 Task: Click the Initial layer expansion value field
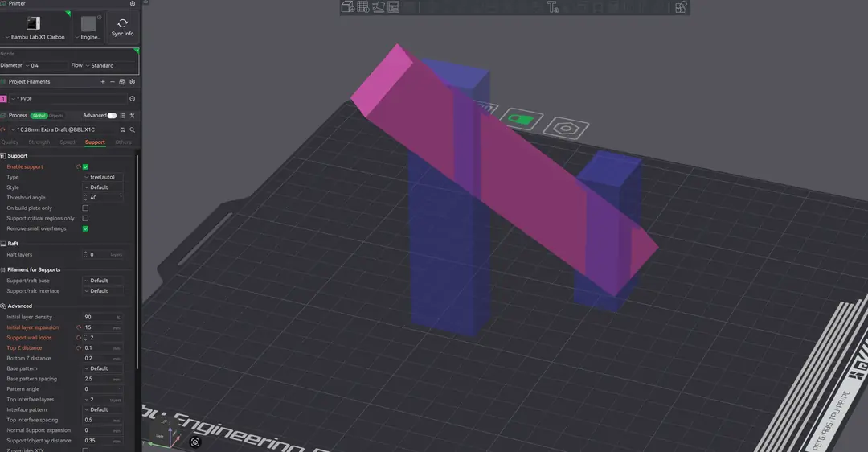[103, 327]
